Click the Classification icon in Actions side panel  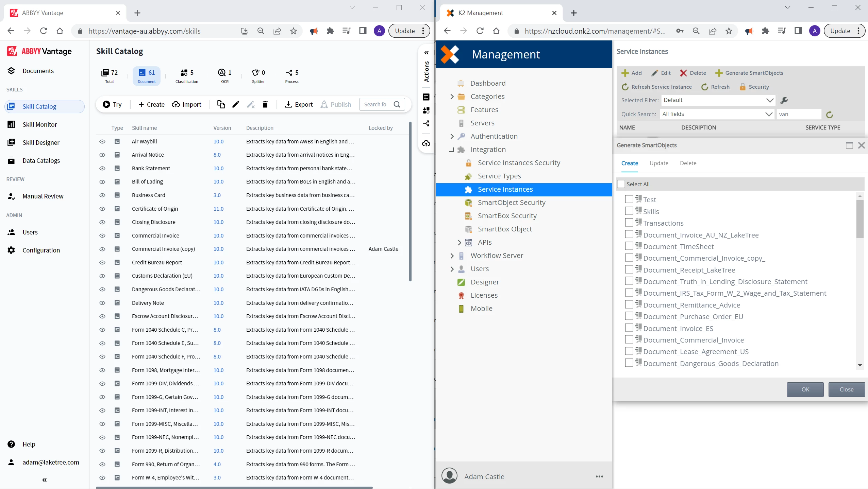426,110
